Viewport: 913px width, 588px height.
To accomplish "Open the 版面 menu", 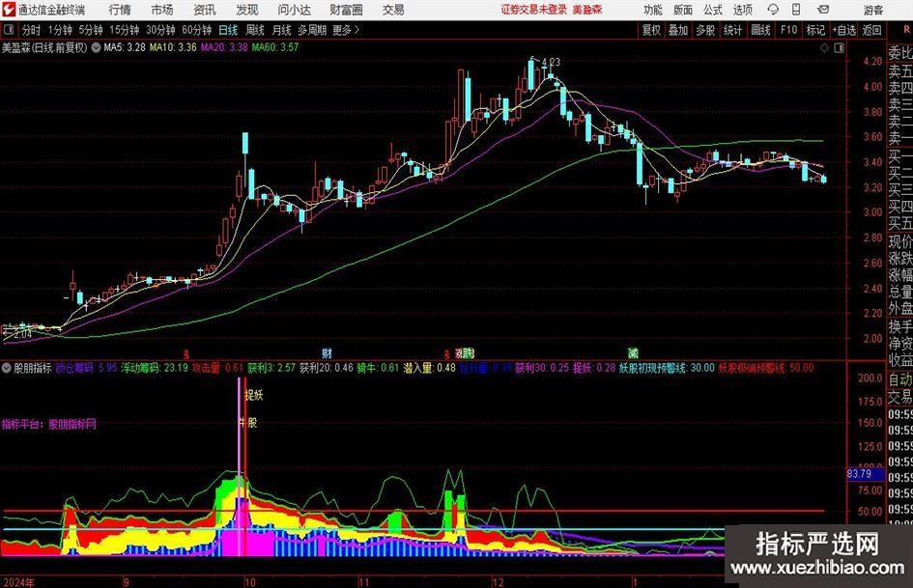I will [682, 10].
